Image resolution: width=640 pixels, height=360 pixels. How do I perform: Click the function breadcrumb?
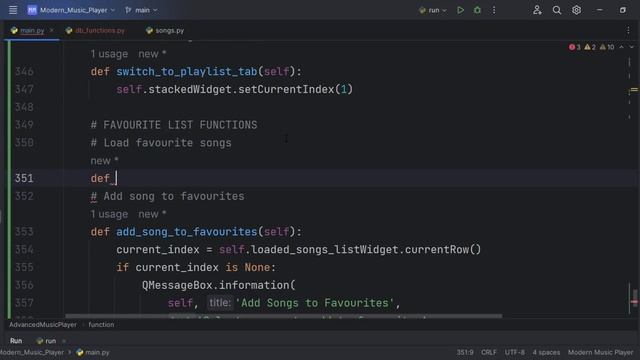click(x=101, y=325)
